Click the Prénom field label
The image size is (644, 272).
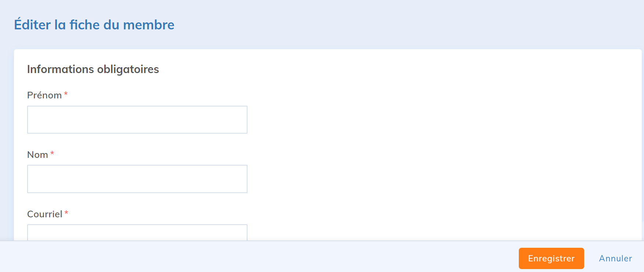pyautogui.click(x=44, y=95)
